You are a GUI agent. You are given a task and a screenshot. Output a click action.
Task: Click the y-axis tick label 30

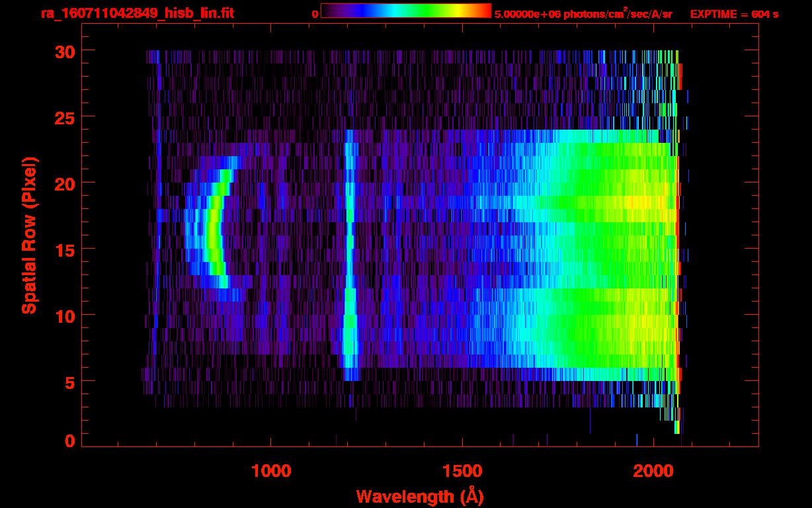[65, 51]
